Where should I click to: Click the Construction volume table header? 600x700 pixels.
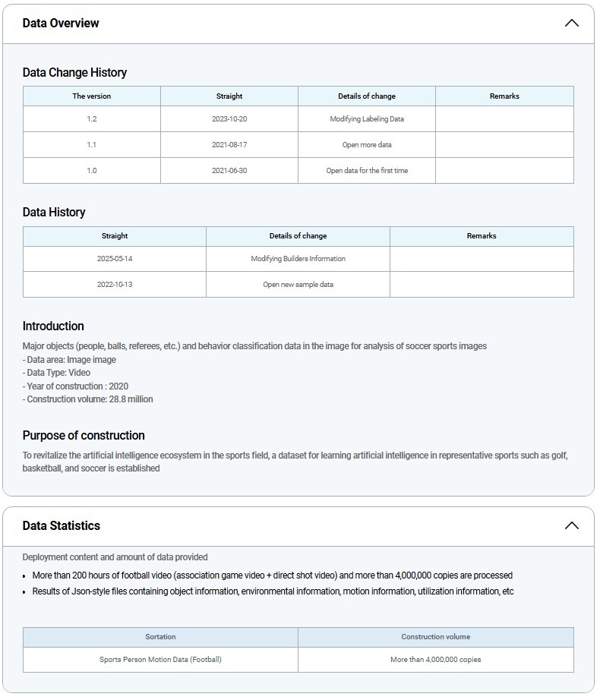click(435, 637)
